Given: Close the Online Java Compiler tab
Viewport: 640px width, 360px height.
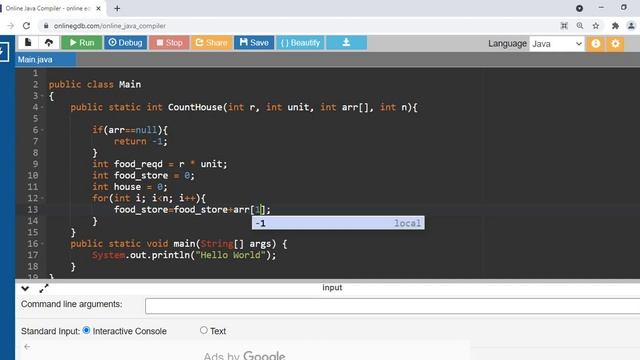Looking at the screenshot, I should [98, 8].
